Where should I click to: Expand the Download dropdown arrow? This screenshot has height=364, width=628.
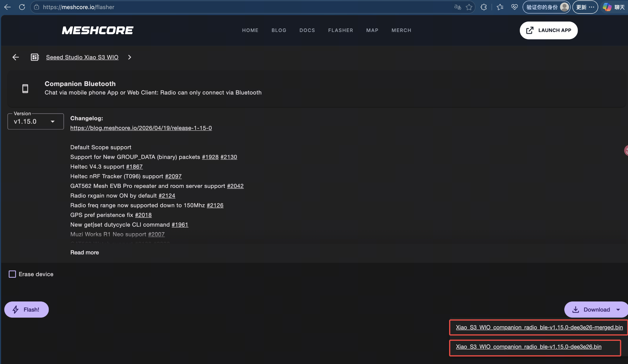pyautogui.click(x=618, y=310)
